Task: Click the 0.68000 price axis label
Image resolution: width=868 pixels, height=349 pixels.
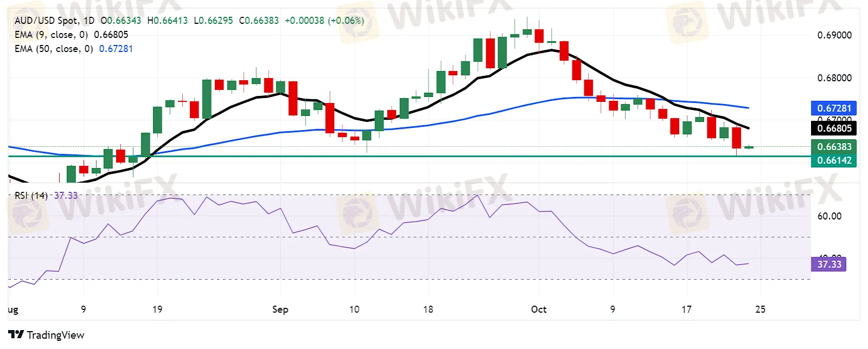Action: coord(834,78)
